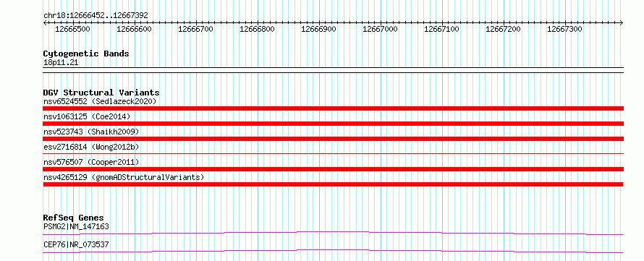
Task: Click the 18p11.21 band label
Action: 61,63
